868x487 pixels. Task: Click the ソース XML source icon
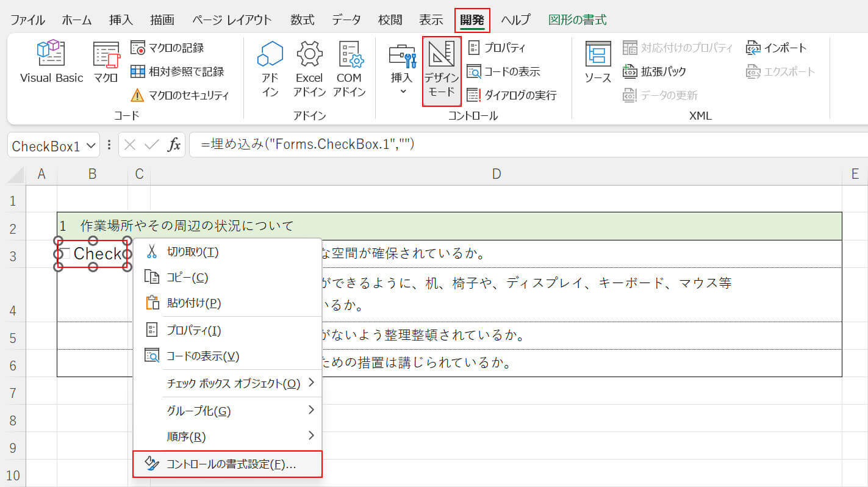(598, 62)
